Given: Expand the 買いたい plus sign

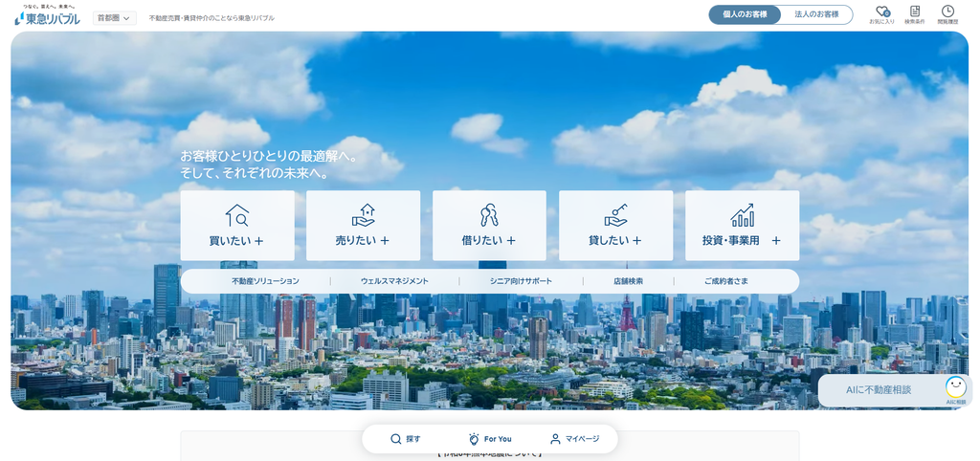Looking at the screenshot, I should click(259, 240).
